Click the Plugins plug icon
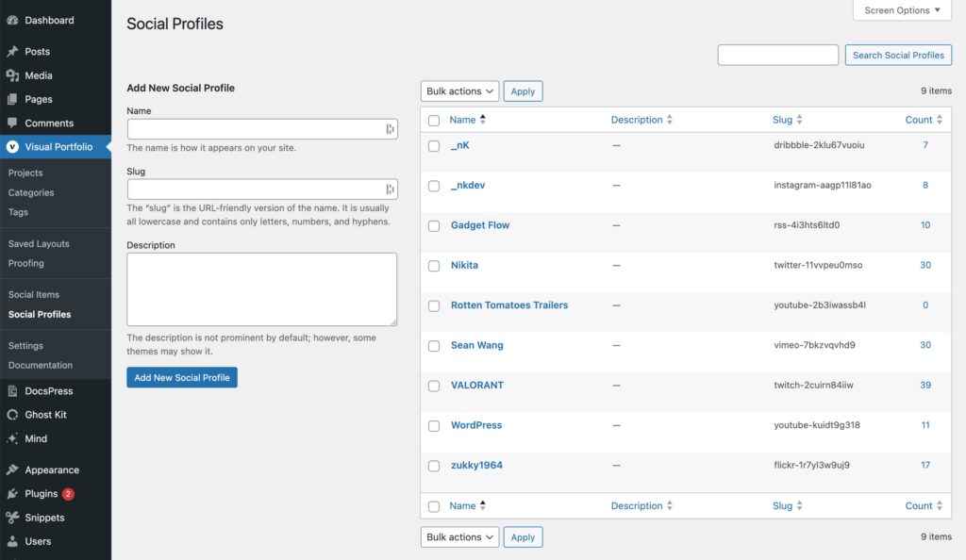This screenshot has height=560, width=966. [12, 494]
